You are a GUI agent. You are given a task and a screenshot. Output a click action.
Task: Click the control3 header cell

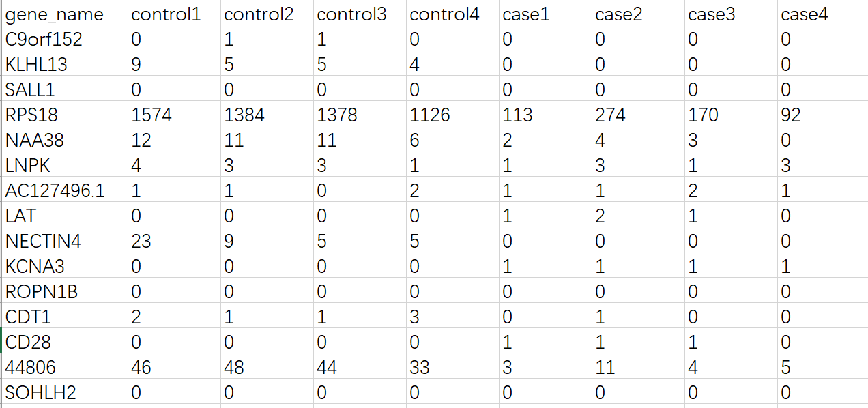tap(351, 14)
